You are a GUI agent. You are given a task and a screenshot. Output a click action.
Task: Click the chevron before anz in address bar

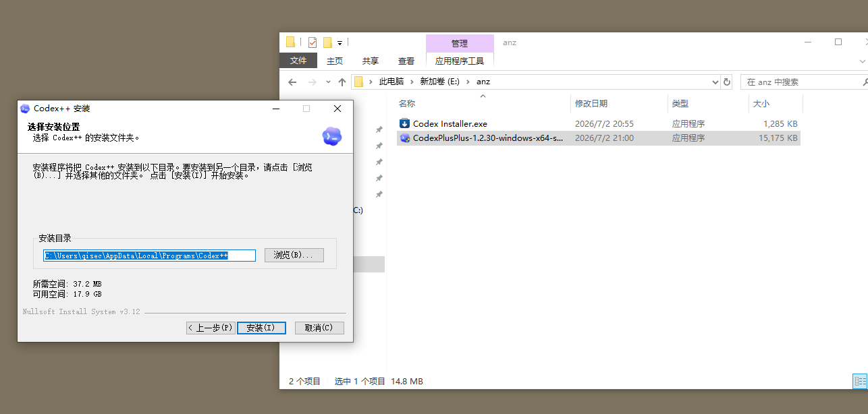(468, 82)
